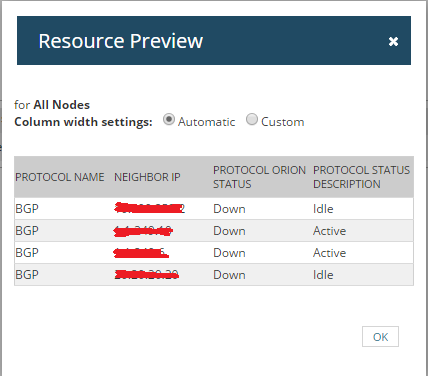
Task: Click the redacted neighbor IP in last row
Action: click(x=147, y=275)
